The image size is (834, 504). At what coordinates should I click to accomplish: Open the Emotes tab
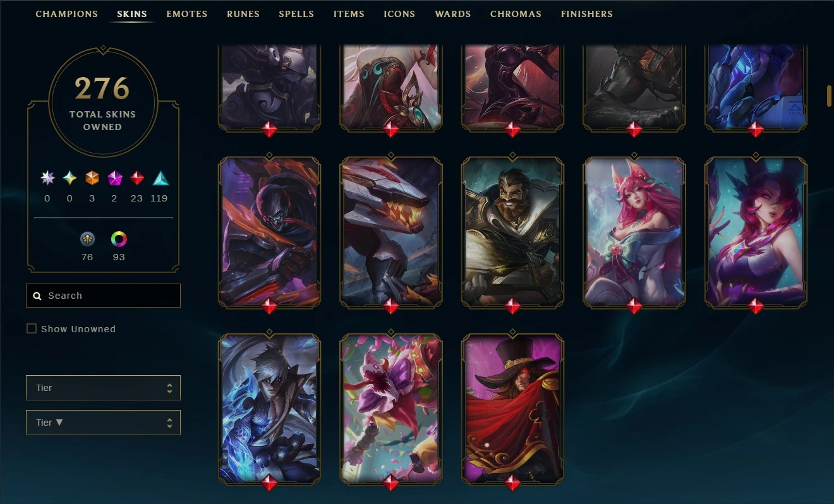[x=187, y=14]
